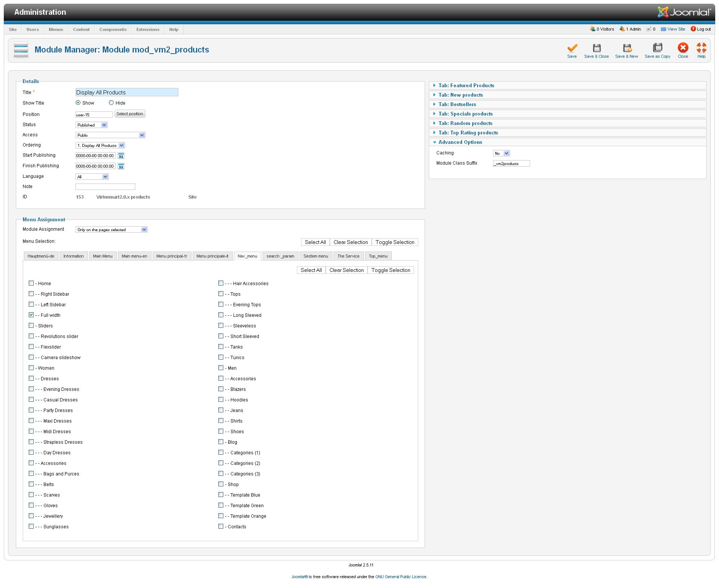Open the Status dropdown
This screenshot has width=719, height=588.
92,125
